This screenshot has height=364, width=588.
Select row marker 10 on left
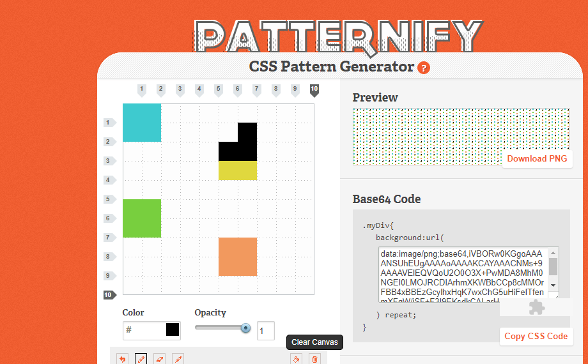[110, 295]
